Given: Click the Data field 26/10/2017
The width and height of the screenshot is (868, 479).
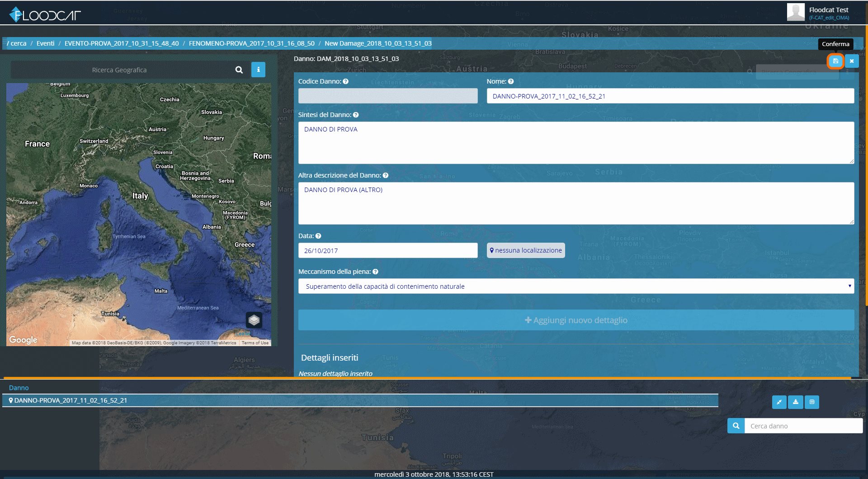Looking at the screenshot, I should tap(388, 250).
